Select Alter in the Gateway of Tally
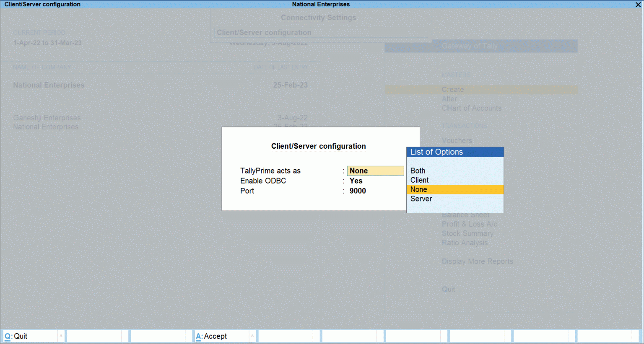 pyautogui.click(x=449, y=99)
